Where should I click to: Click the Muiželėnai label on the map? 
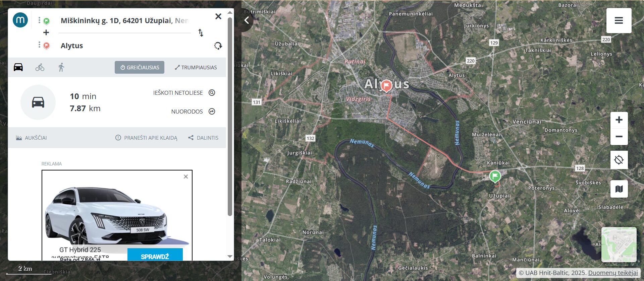[486, 134]
